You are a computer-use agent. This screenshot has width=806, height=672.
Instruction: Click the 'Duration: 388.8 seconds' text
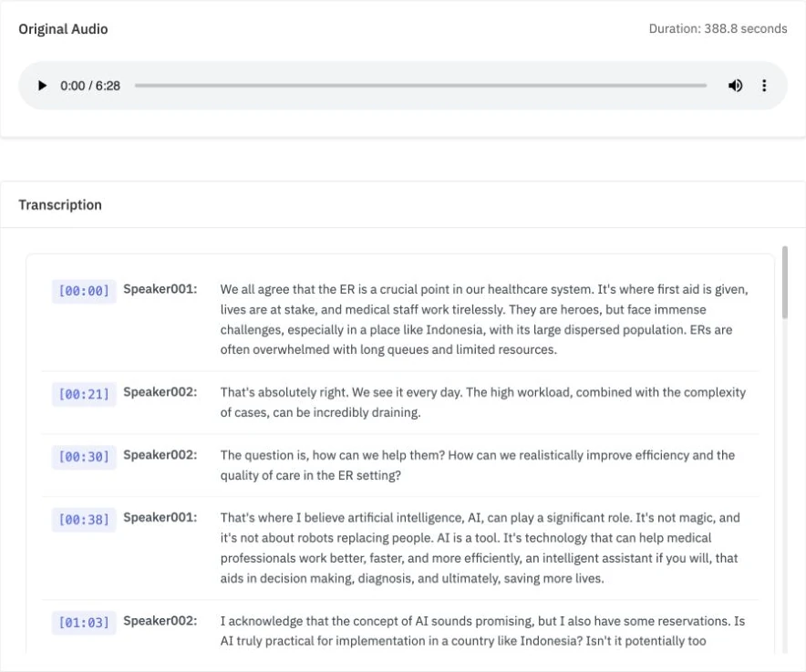pos(718,29)
